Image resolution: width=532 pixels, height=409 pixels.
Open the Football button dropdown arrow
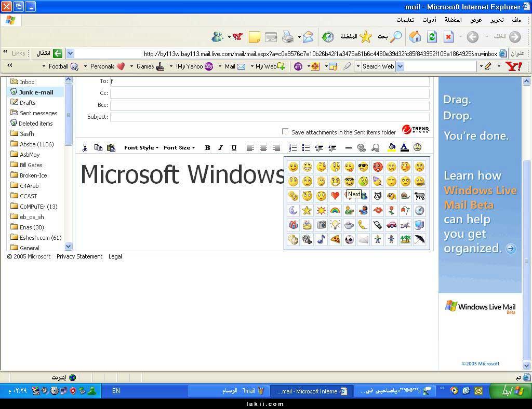(x=44, y=66)
